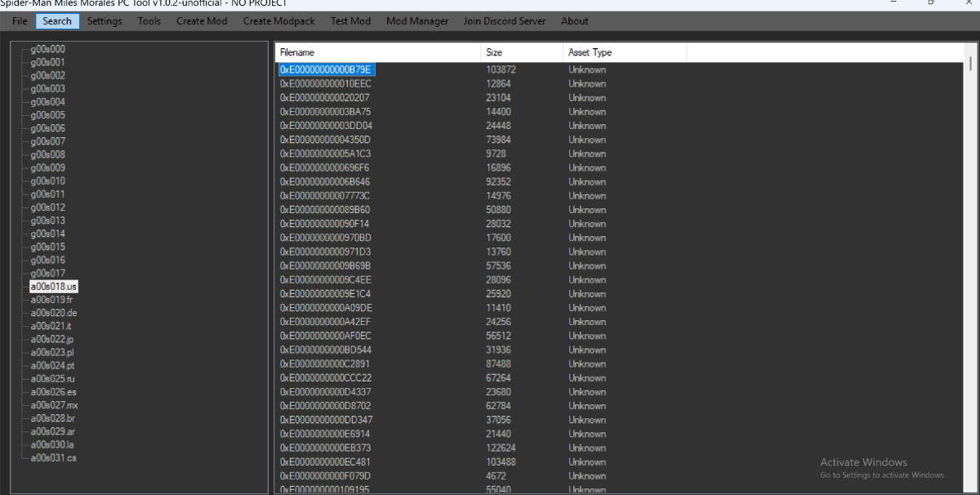Select archive g00s010 in the tree
980x495 pixels.
pyautogui.click(x=47, y=181)
